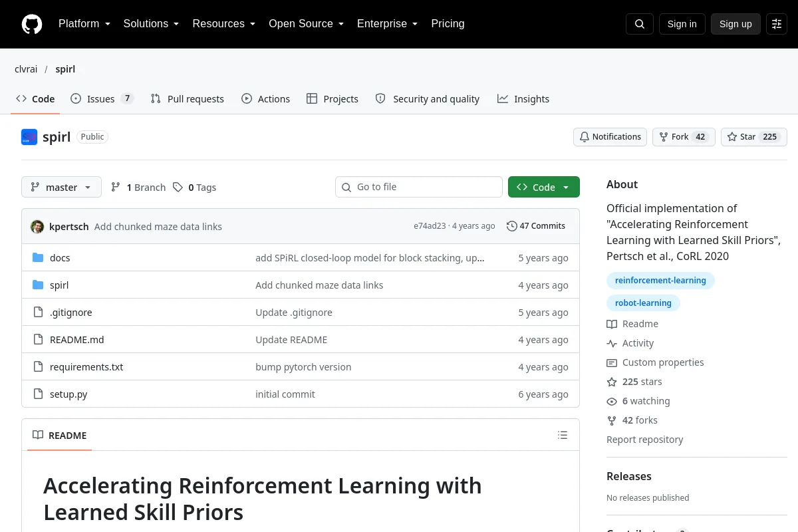
Task: Open the search magnifier button
Action: (640, 24)
